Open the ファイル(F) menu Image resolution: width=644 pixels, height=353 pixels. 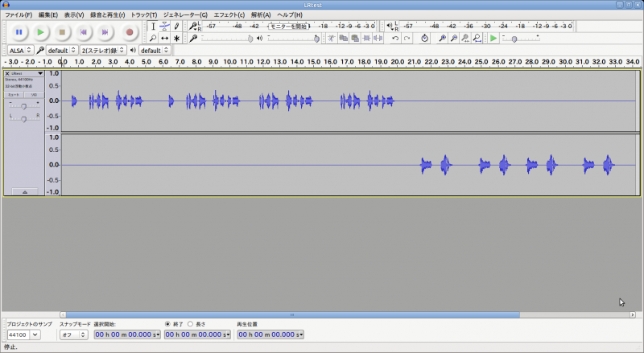19,14
